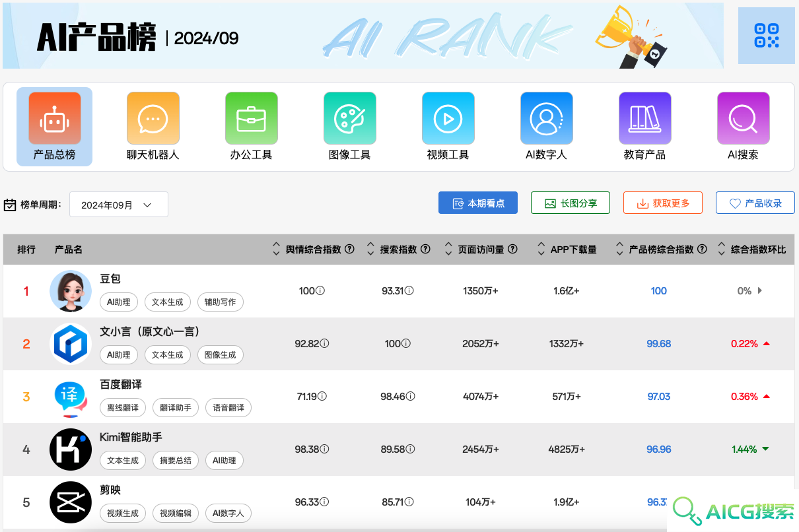Sort by 舆情综合指数 column arrows

[x=277, y=249]
